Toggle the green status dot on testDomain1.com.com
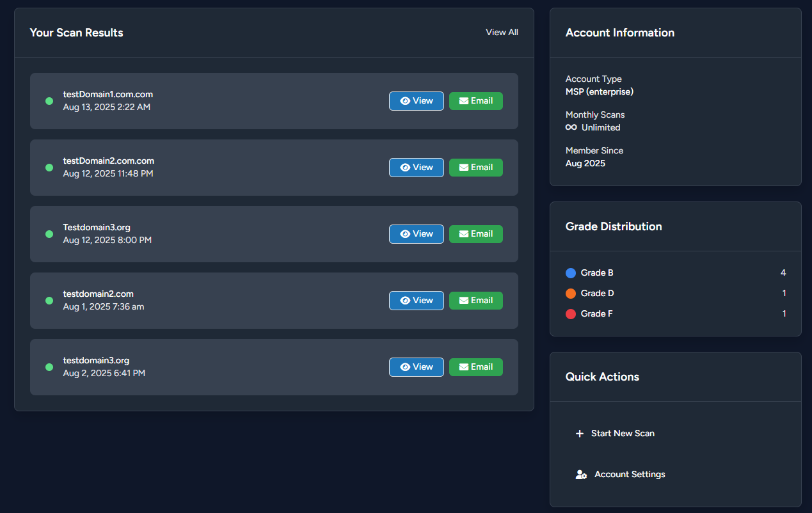812x513 pixels. (49, 101)
